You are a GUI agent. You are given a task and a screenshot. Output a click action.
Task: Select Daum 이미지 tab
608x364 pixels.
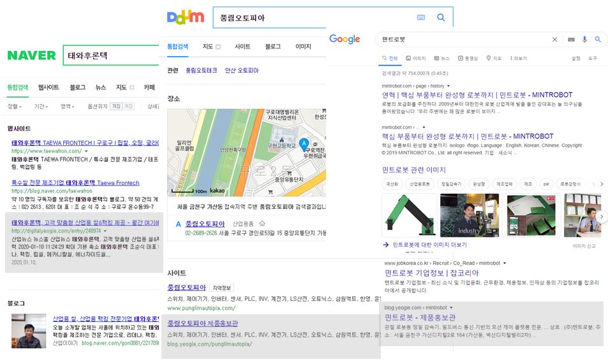303,47
